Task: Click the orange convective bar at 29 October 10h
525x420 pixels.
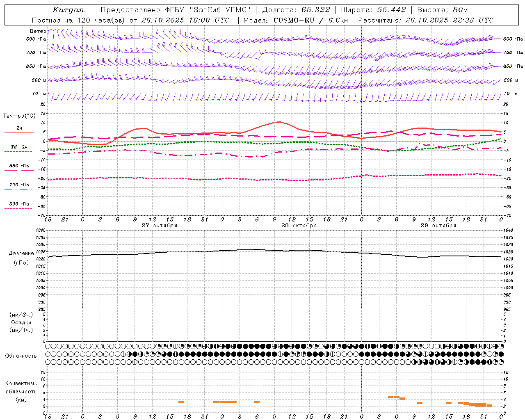Action: [420, 403]
